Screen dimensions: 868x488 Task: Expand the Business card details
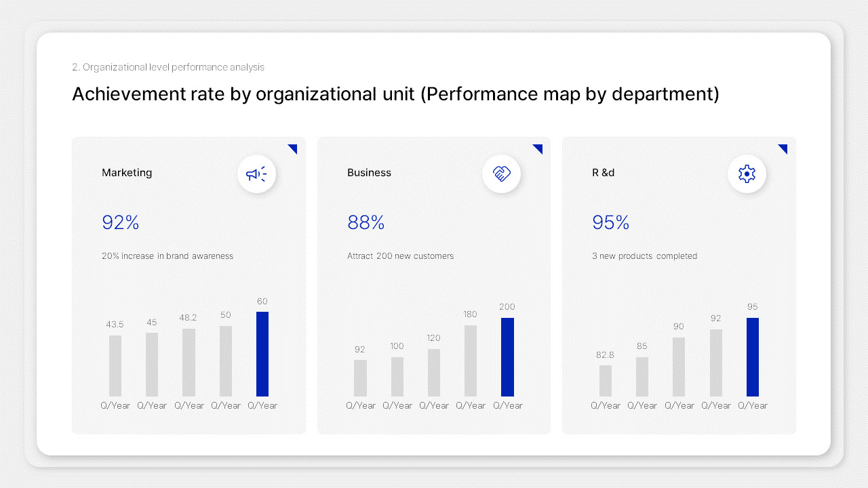434,285
